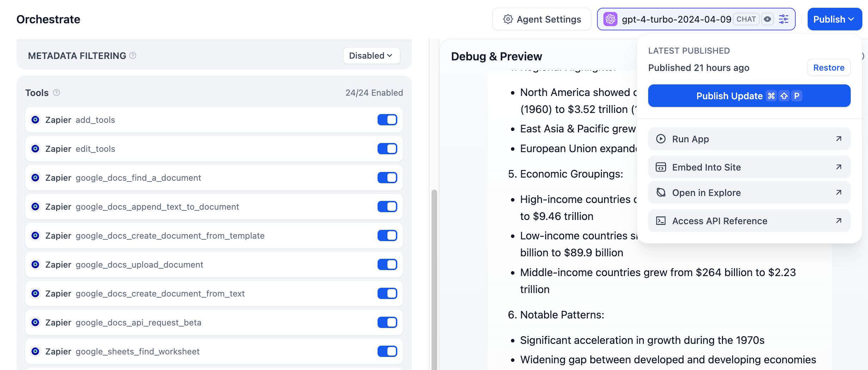Open Agent Settings
Viewport: 868px width, 370px height.
pos(542,19)
